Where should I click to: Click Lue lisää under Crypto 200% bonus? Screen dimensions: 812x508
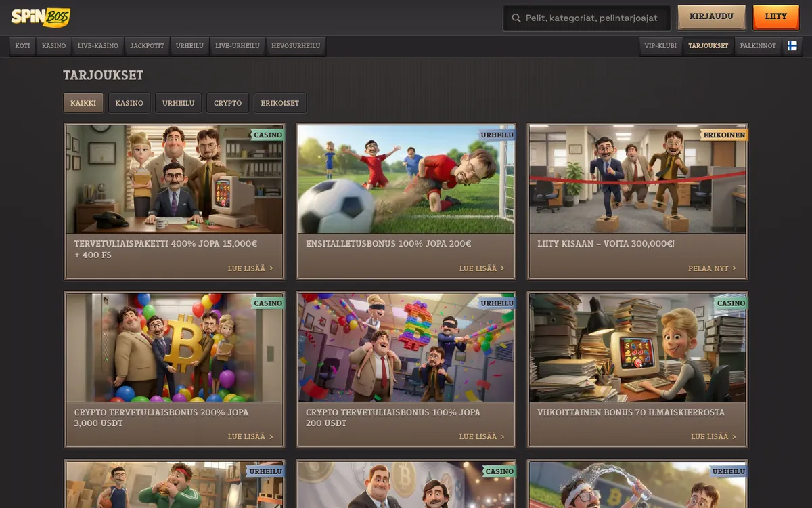(250, 437)
